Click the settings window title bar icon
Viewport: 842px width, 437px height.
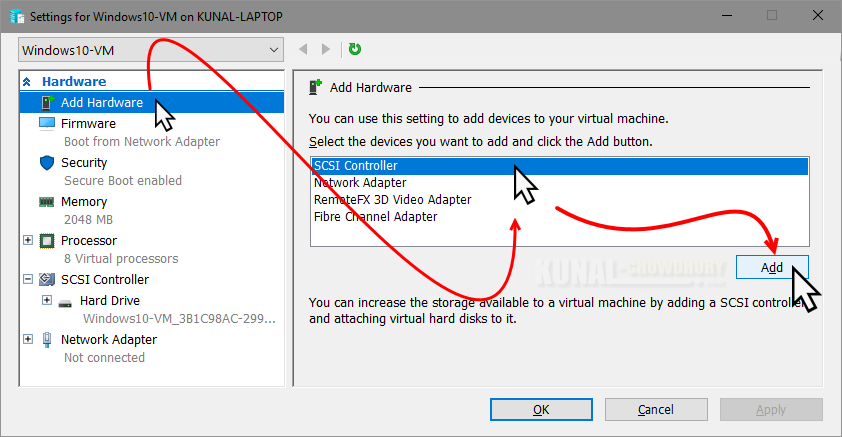17,16
